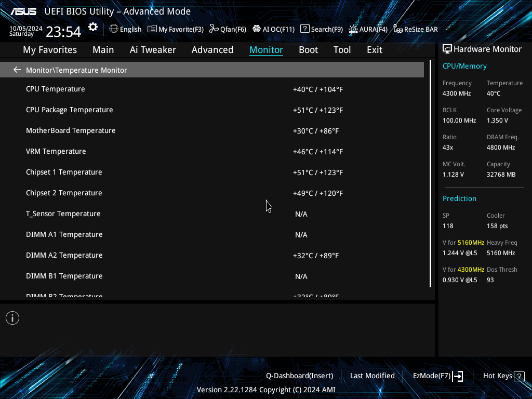Click the +49°C / +120°F value

pyautogui.click(x=318, y=193)
